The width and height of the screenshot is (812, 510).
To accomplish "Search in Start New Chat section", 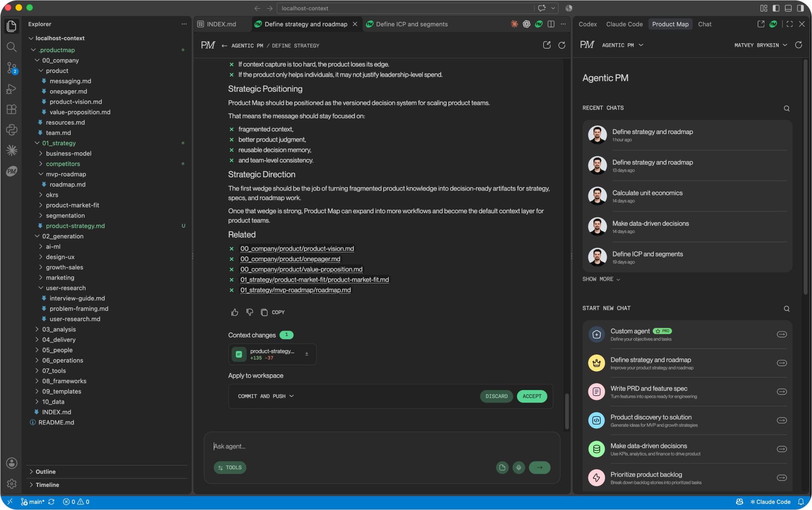I will [x=786, y=309].
